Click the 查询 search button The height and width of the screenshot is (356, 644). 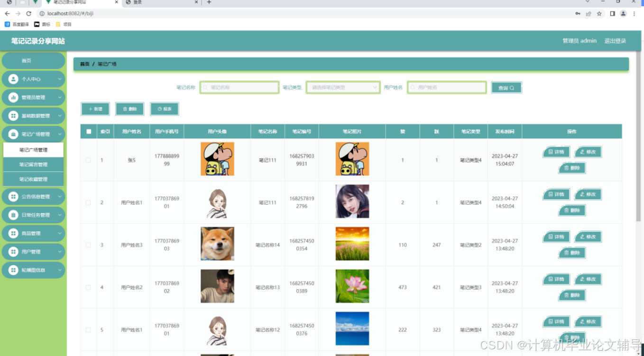pyautogui.click(x=506, y=88)
